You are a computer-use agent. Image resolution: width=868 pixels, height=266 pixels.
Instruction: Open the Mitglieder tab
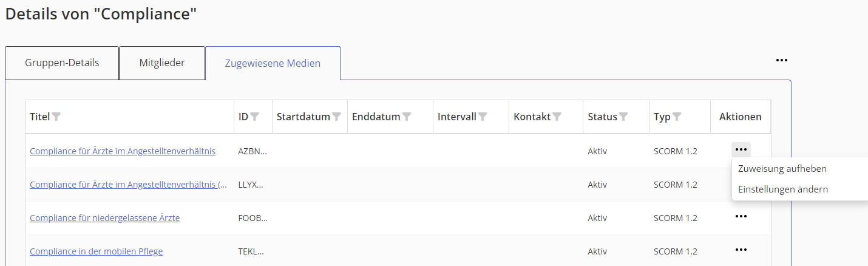(x=162, y=63)
